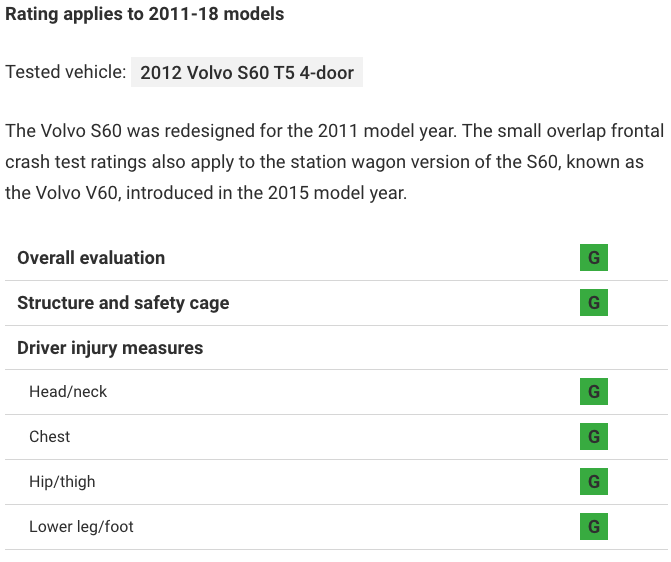Click the Structure and safety cage label

[123, 303]
